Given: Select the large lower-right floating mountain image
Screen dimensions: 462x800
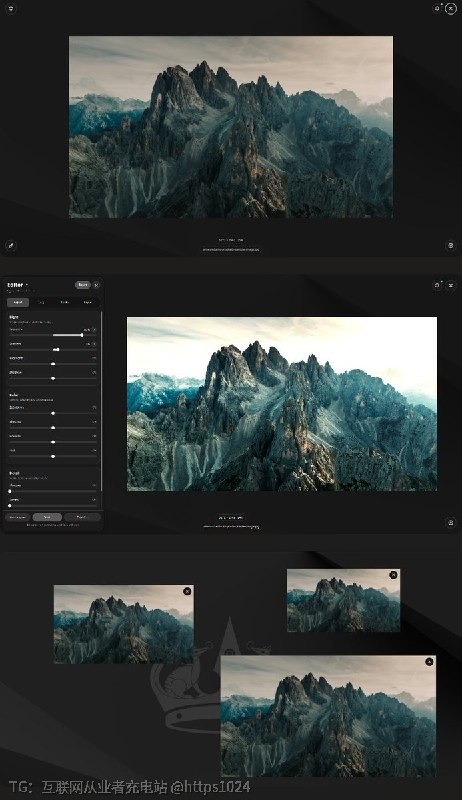Looking at the screenshot, I should (x=328, y=716).
